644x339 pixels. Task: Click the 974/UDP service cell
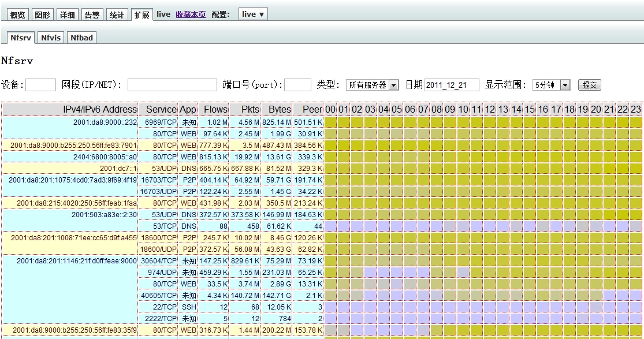[x=158, y=272]
